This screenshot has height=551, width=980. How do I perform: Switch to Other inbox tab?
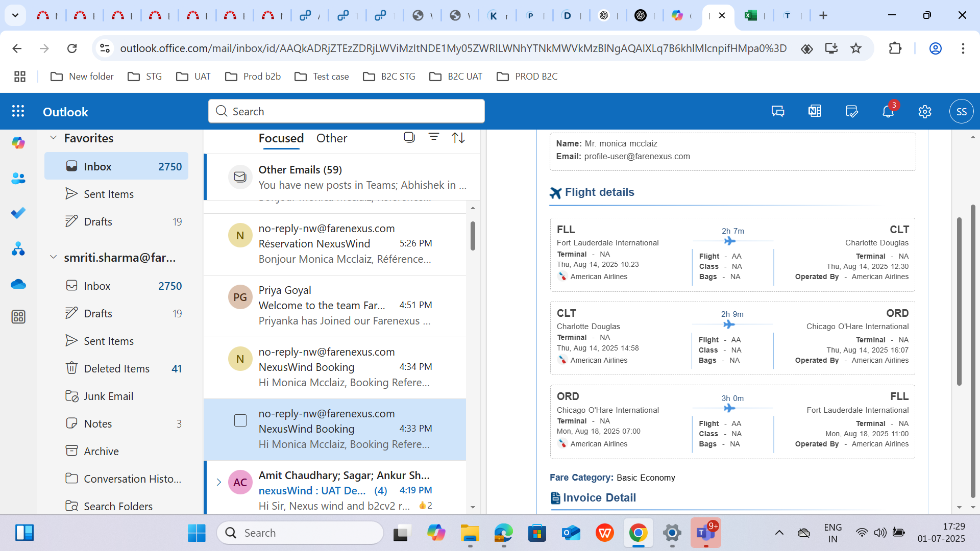[332, 138]
